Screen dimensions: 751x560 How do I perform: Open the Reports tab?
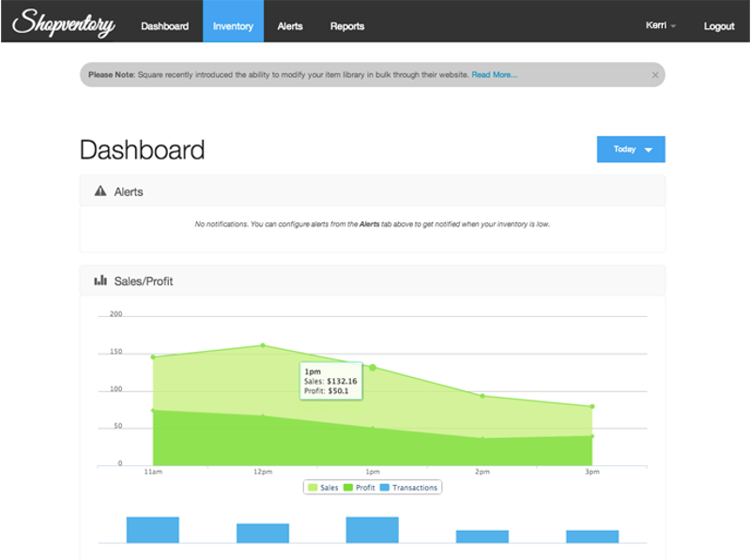[x=346, y=26]
